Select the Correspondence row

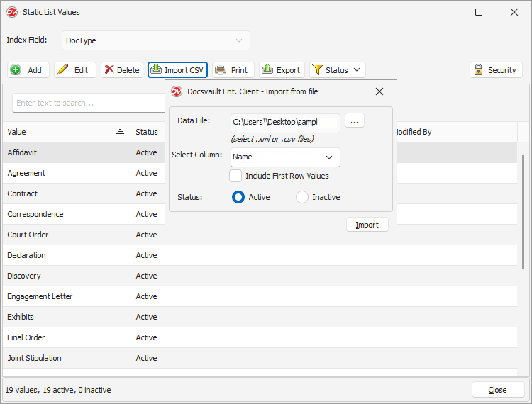point(260,214)
